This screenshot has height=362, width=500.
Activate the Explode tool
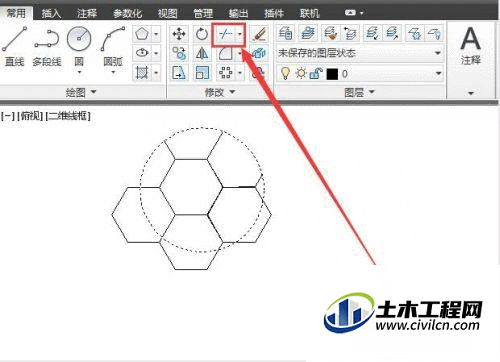[259, 53]
